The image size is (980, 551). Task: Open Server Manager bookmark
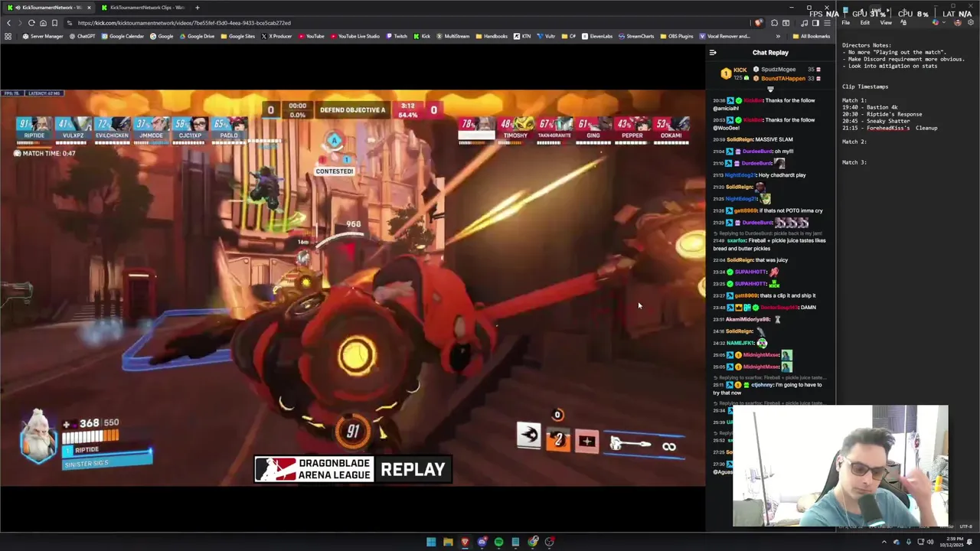[x=43, y=36]
